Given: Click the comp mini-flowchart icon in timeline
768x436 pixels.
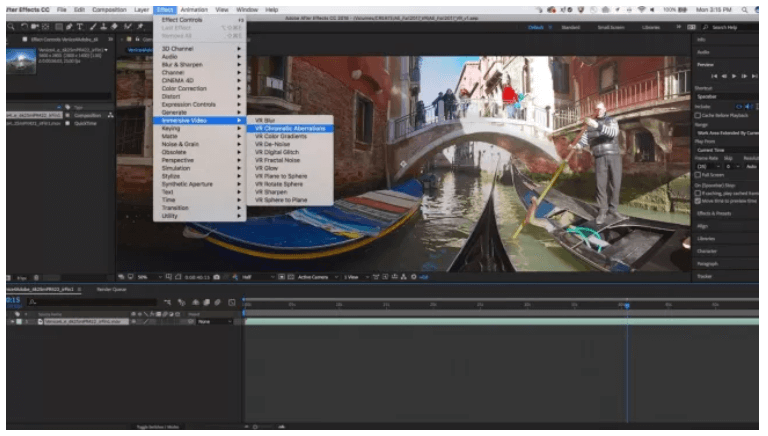Looking at the screenshot, I should 168,302.
